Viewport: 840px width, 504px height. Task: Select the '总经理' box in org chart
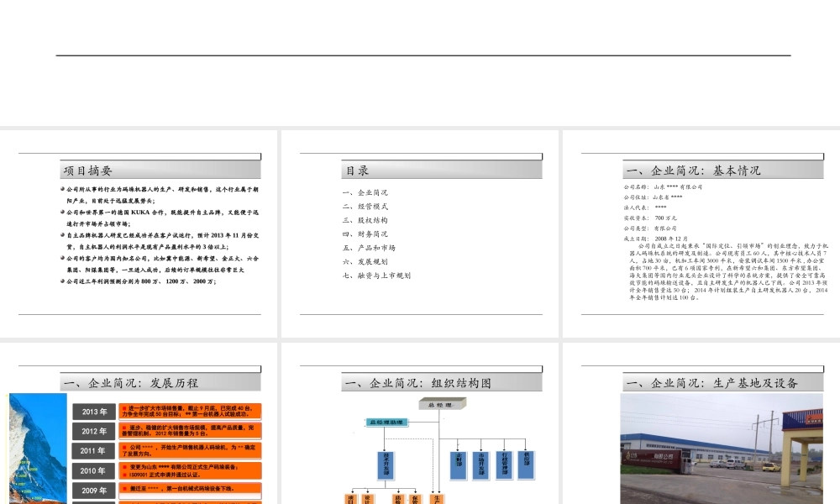442,404
